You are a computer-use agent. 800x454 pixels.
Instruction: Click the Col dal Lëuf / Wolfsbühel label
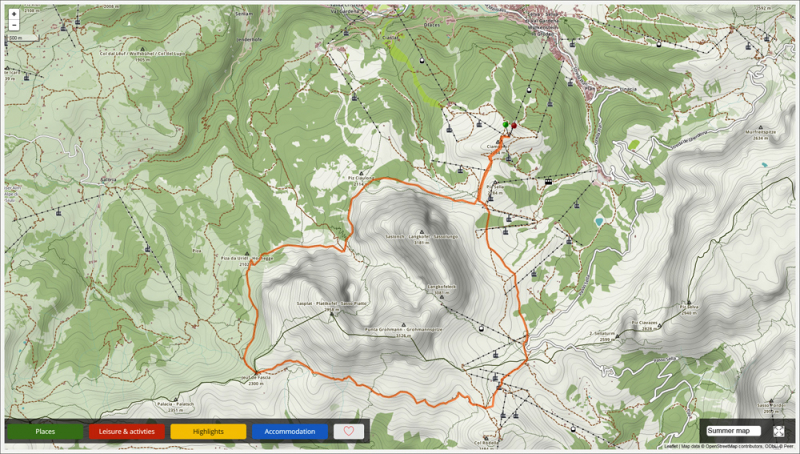[142, 54]
